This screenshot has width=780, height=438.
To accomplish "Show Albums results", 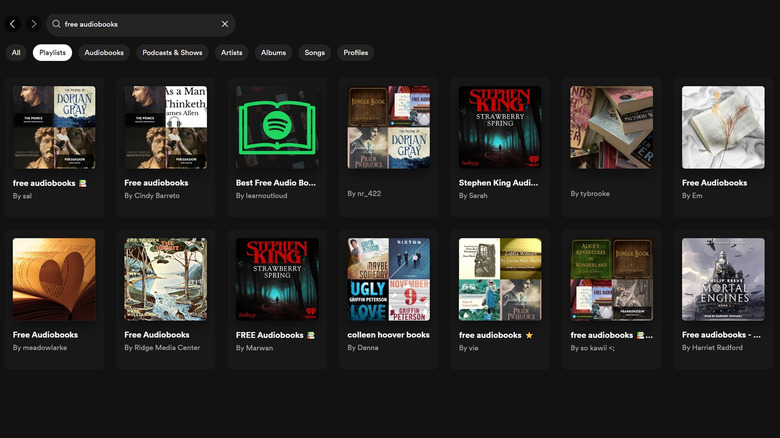I will point(273,53).
